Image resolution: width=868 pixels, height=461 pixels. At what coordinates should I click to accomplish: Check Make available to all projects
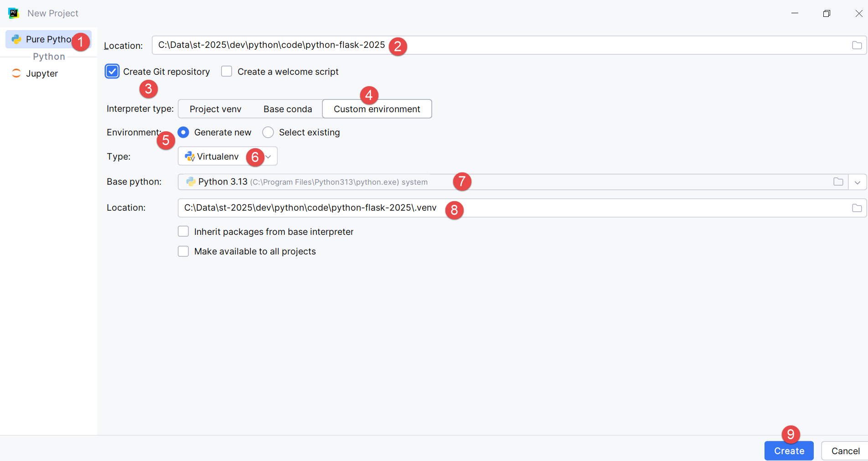click(x=183, y=251)
